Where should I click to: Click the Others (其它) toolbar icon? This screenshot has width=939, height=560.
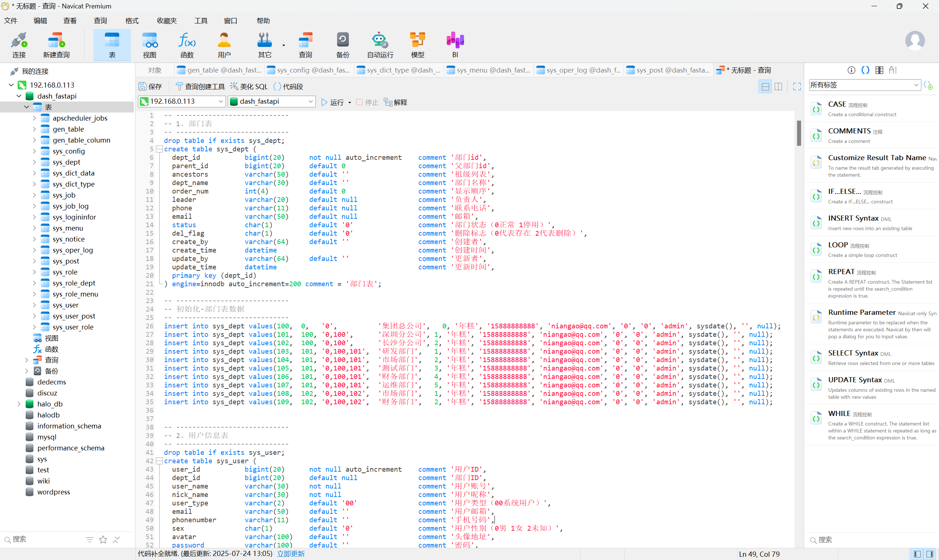[x=265, y=45]
